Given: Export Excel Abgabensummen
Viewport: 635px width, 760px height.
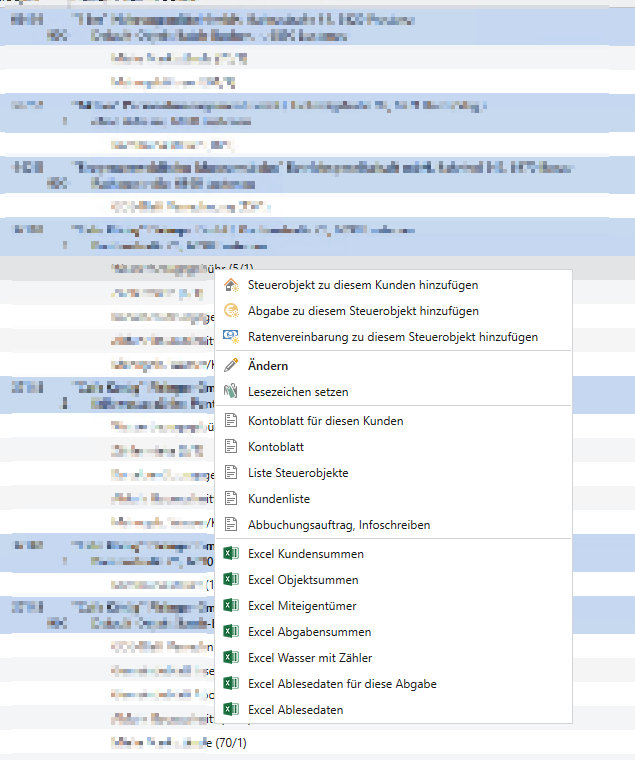Looking at the screenshot, I should point(309,631).
